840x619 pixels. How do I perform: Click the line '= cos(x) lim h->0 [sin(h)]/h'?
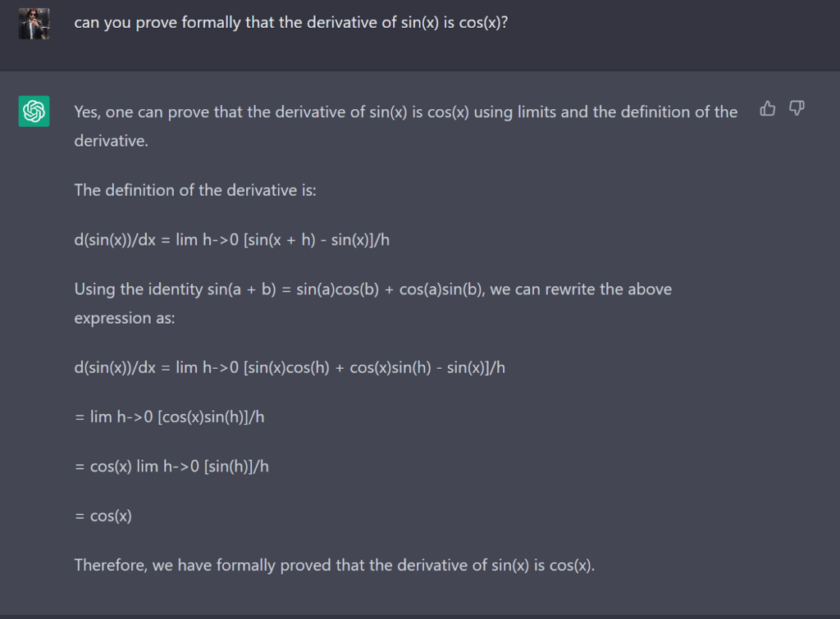pos(171,467)
